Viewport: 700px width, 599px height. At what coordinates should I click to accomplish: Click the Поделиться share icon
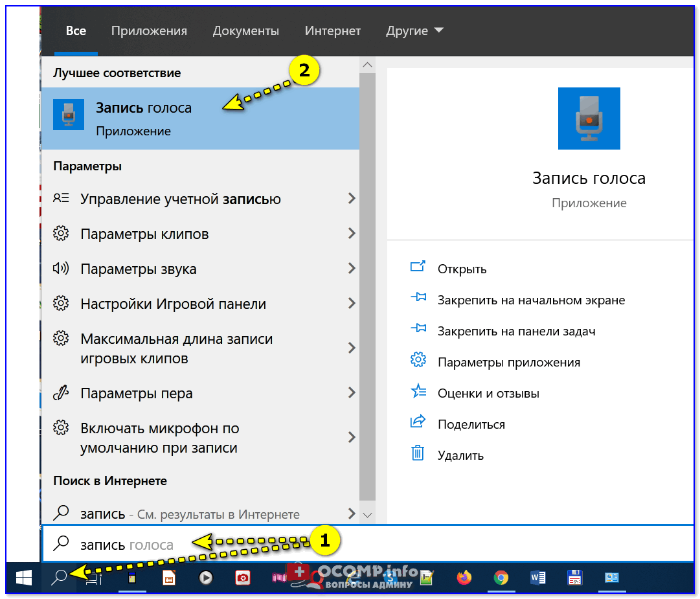(418, 422)
